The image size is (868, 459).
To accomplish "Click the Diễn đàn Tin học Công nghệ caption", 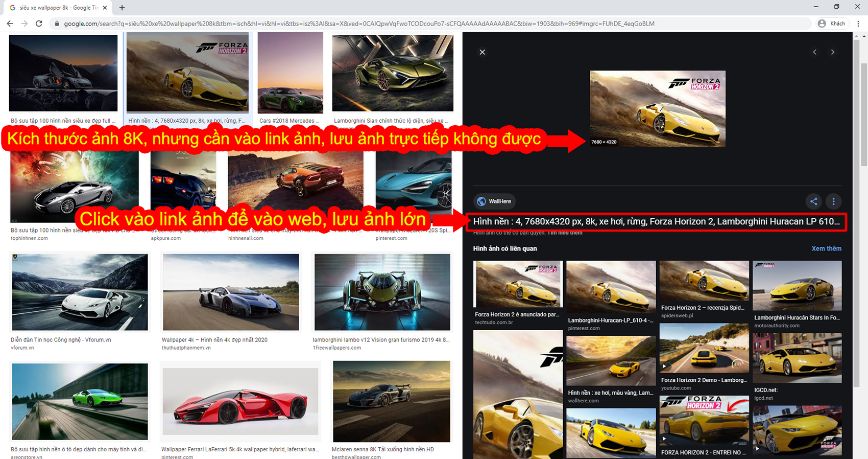I will click(x=61, y=340).
